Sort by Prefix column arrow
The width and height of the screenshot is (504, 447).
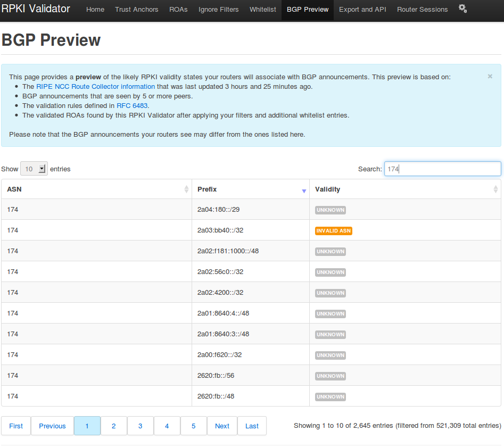pyautogui.click(x=304, y=191)
